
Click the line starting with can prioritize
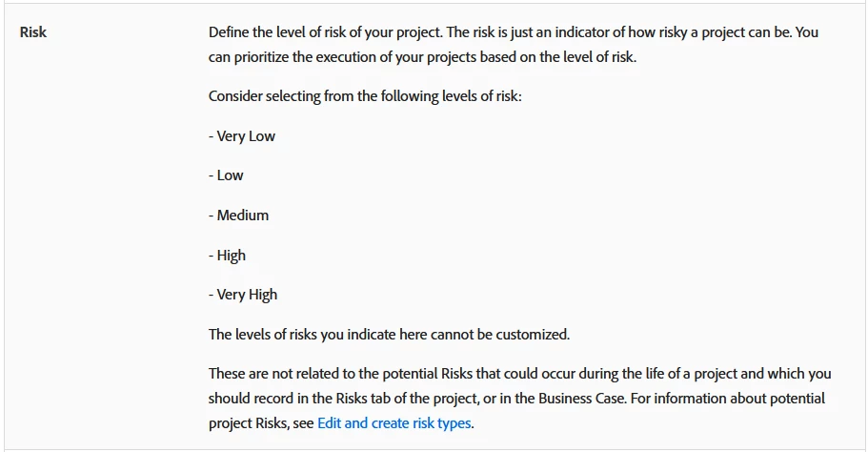(422, 57)
